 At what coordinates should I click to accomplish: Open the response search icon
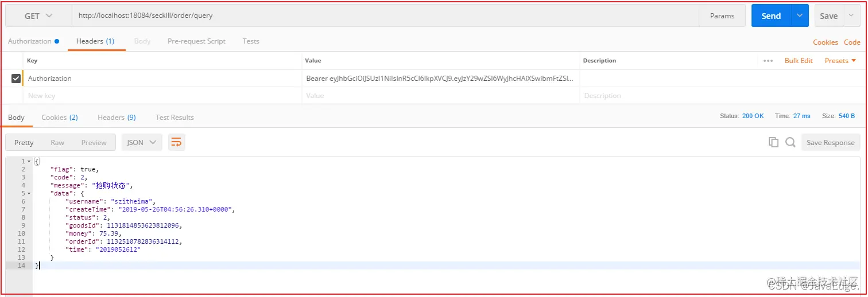tap(790, 143)
